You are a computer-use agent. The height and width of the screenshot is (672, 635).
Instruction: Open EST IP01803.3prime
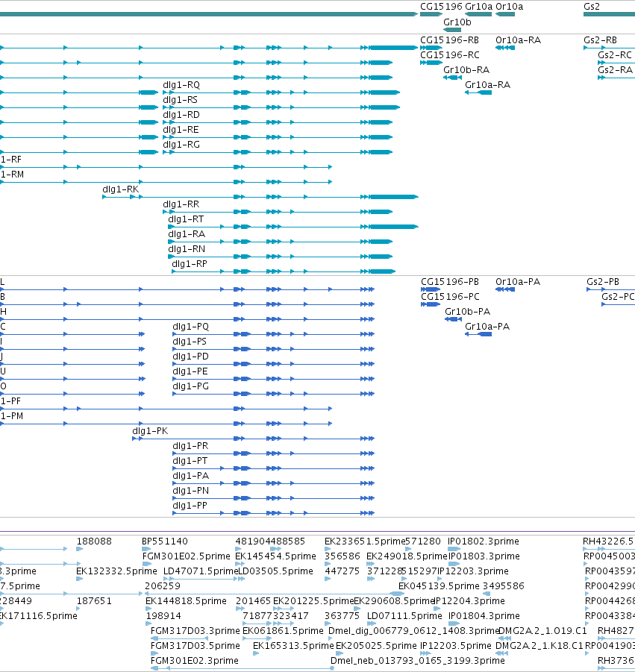484,556
